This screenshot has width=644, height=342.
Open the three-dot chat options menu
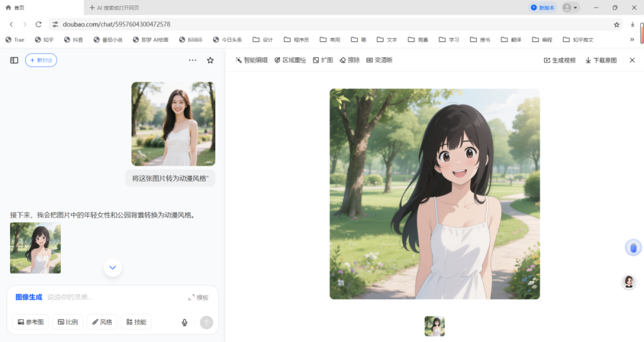click(193, 60)
